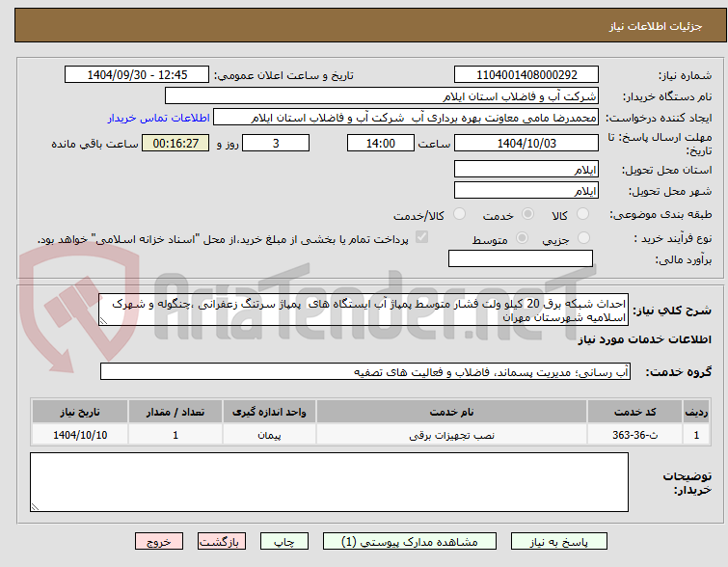Click the deadline time 14:00 field
728x567 pixels.
pos(381,143)
